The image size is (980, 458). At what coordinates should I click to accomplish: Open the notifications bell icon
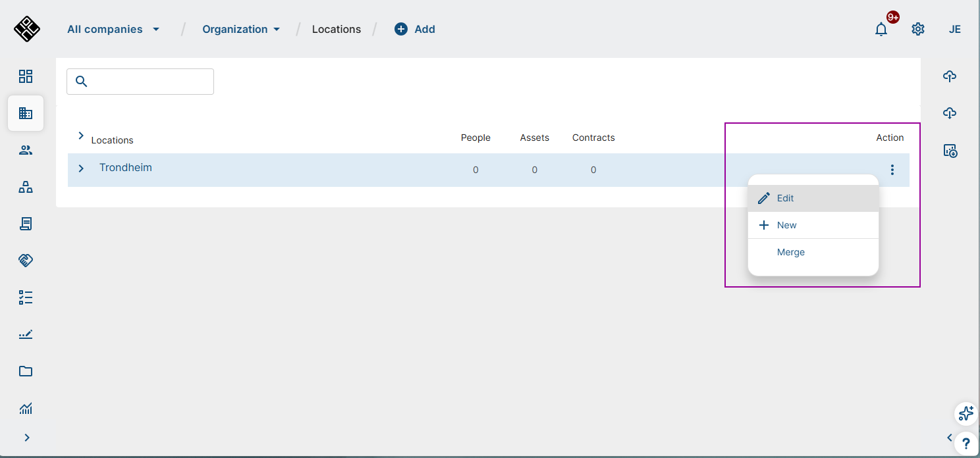pos(881,30)
